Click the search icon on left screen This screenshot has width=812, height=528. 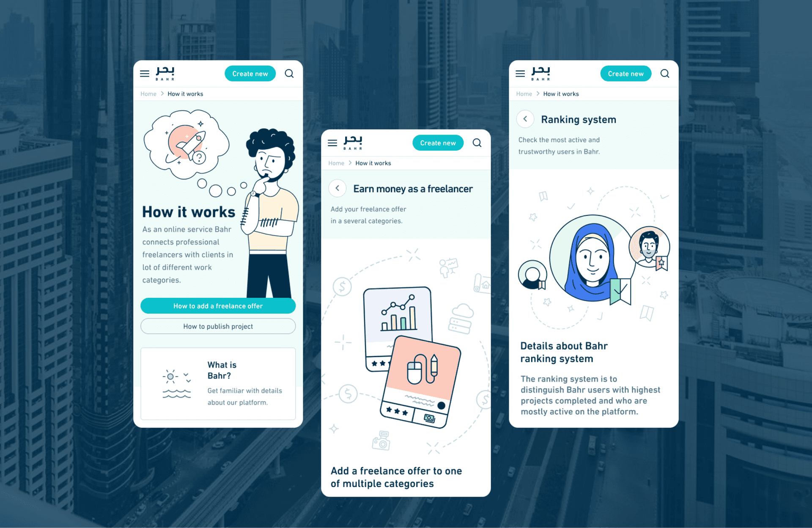[x=289, y=73]
